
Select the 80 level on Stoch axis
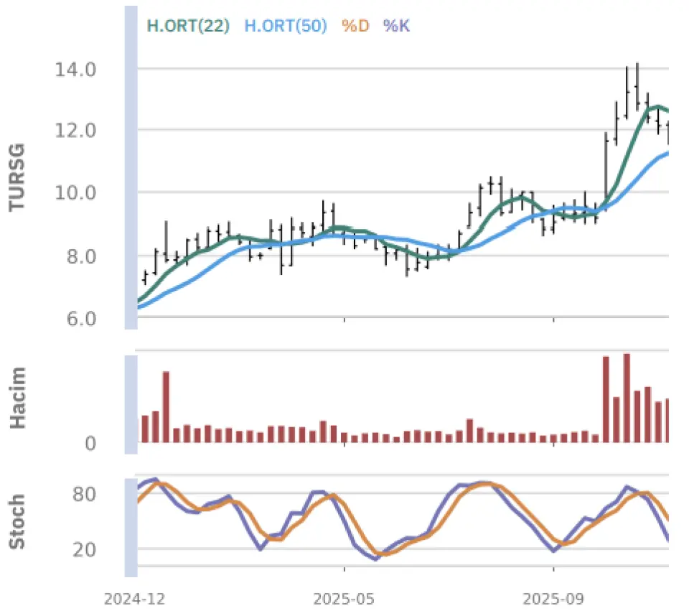(85, 495)
